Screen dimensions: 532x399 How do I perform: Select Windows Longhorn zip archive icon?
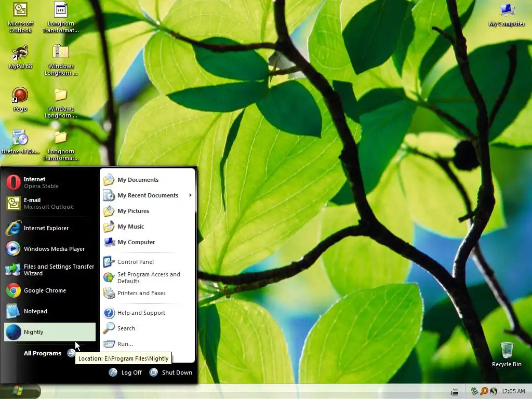click(61, 60)
